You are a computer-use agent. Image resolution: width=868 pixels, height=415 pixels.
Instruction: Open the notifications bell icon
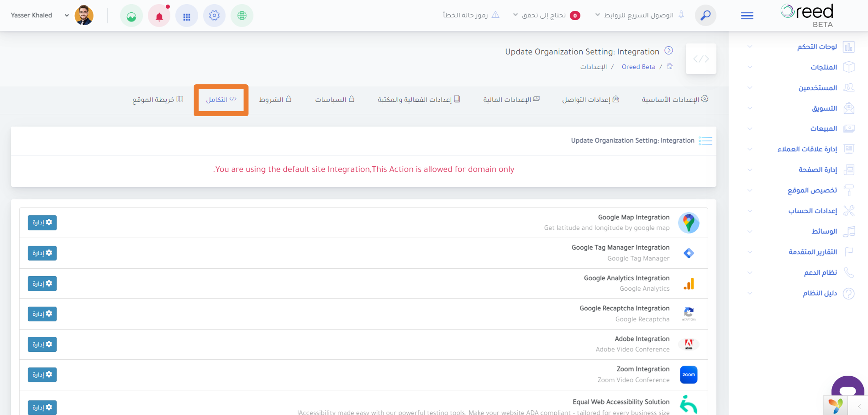point(159,16)
